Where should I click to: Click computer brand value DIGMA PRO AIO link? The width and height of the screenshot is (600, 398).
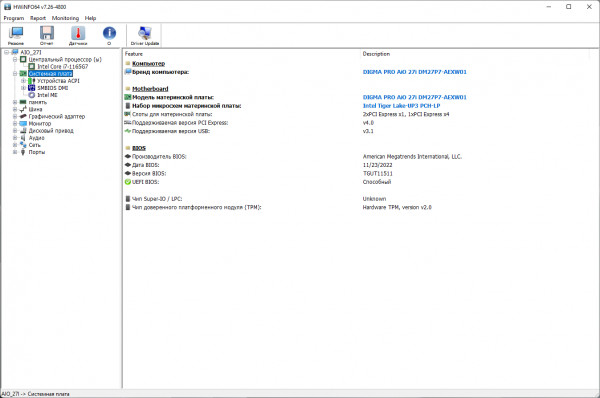click(414, 72)
